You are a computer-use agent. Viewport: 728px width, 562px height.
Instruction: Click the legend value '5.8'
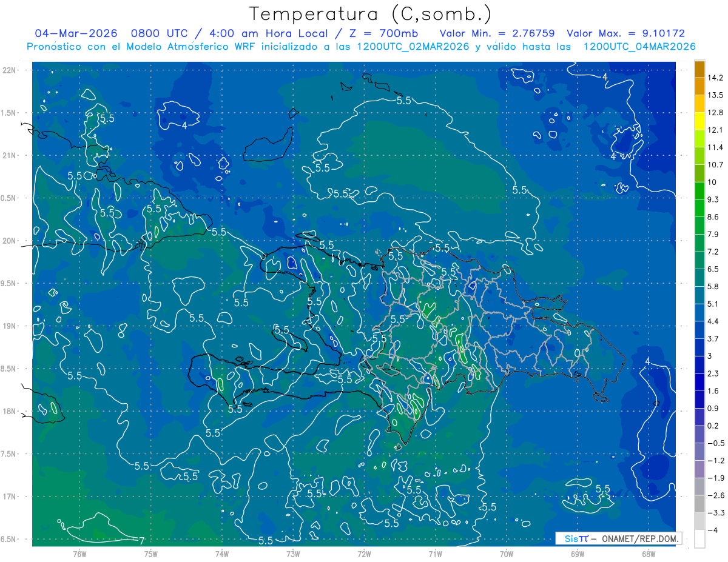point(714,287)
